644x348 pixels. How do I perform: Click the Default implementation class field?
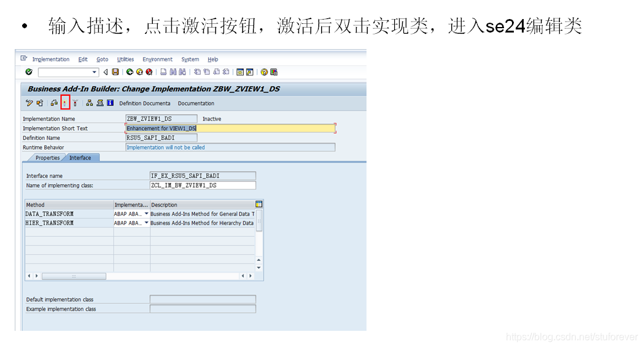[203, 299]
